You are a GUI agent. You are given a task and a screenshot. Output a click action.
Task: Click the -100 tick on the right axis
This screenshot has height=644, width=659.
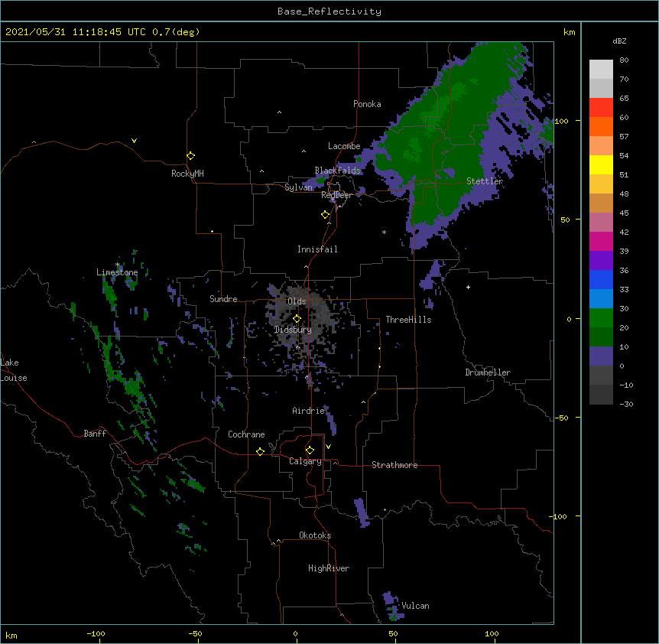(559, 516)
